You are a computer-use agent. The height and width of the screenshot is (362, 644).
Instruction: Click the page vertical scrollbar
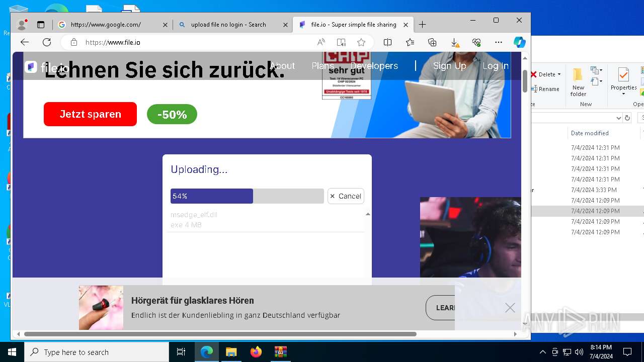point(525,81)
